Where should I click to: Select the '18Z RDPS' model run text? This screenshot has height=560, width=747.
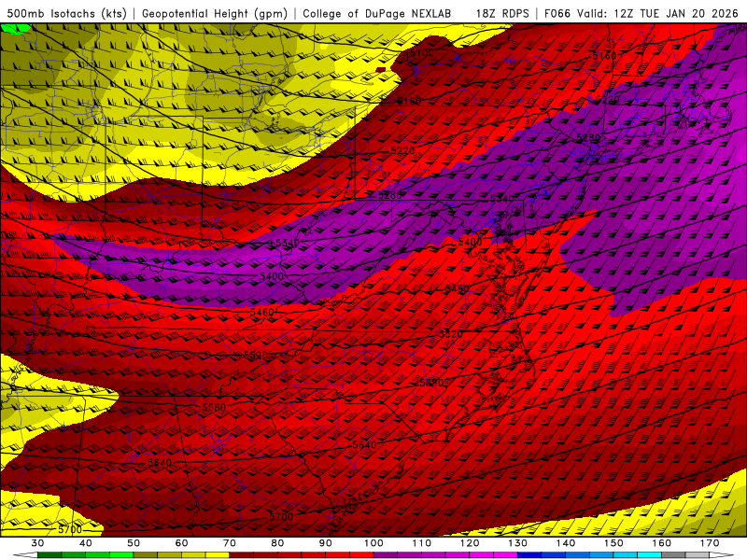tap(502, 13)
